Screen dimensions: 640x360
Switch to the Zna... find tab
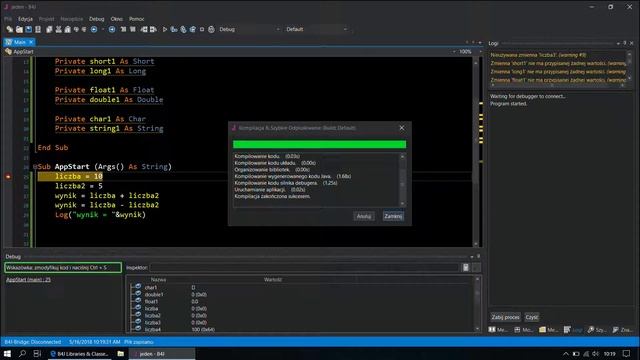click(622, 330)
